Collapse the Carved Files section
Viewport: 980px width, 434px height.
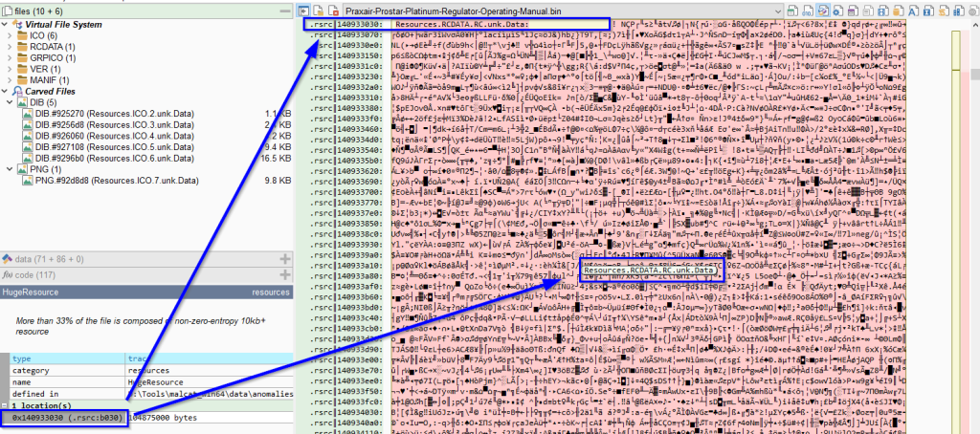click(5, 92)
